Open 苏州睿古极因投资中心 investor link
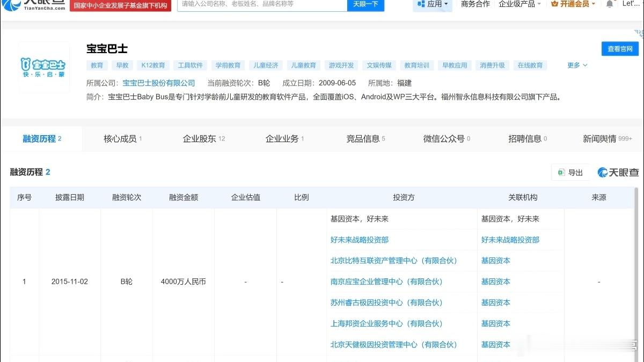The height and width of the screenshot is (362, 644). pyautogui.click(x=386, y=302)
